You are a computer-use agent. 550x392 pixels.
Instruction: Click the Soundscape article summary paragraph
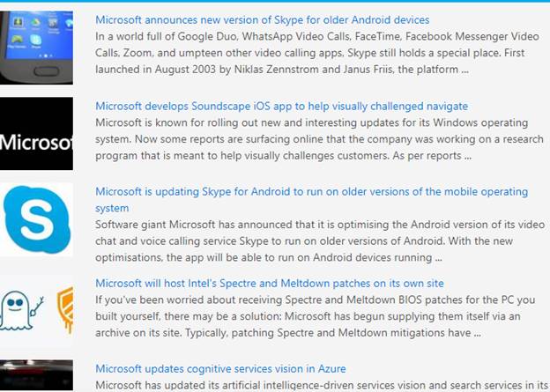[x=319, y=139]
